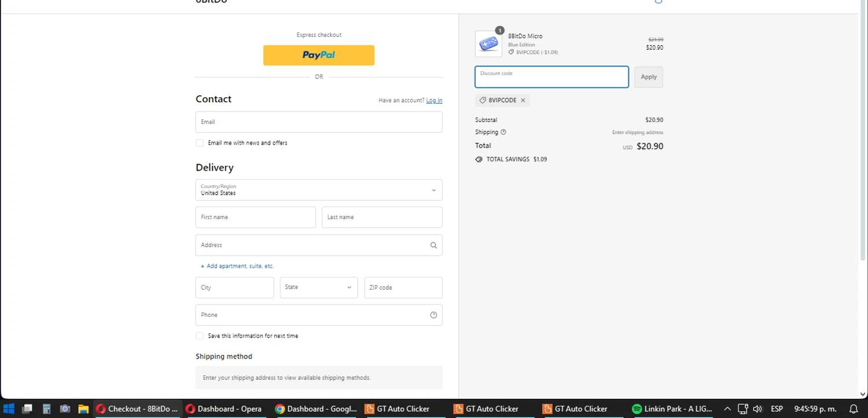
Task: Open the network status tray icon
Action: pyautogui.click(x=743, y=409)
